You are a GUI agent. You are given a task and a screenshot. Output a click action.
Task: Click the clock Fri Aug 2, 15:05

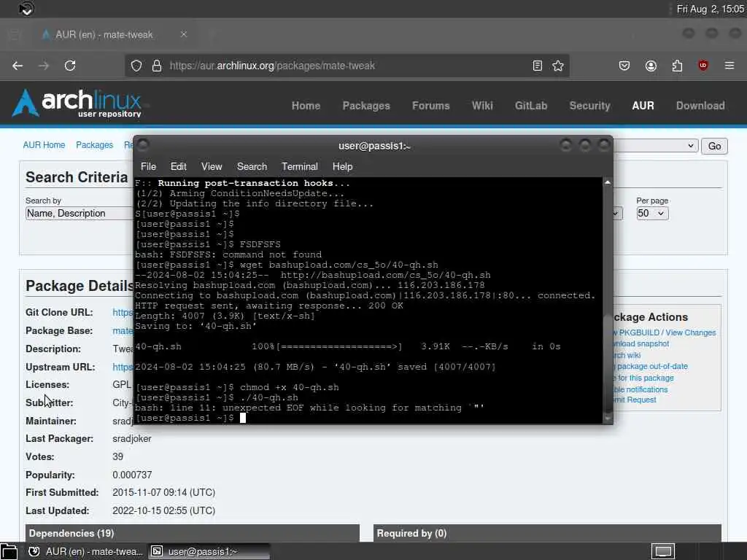710,9
